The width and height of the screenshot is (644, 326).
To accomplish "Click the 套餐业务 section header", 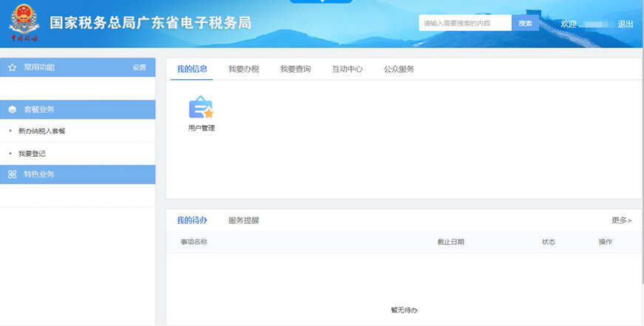I will coord(78,109).
